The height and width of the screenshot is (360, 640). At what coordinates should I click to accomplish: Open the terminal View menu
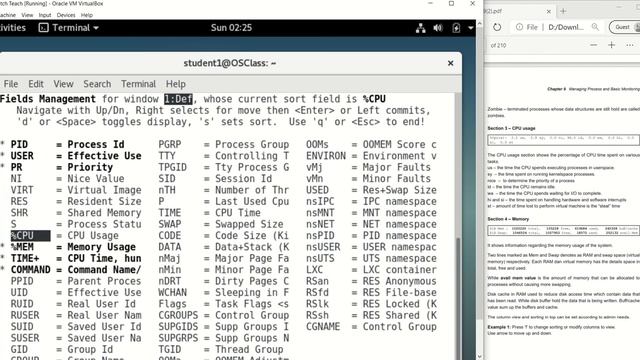(x=63, y=84)
